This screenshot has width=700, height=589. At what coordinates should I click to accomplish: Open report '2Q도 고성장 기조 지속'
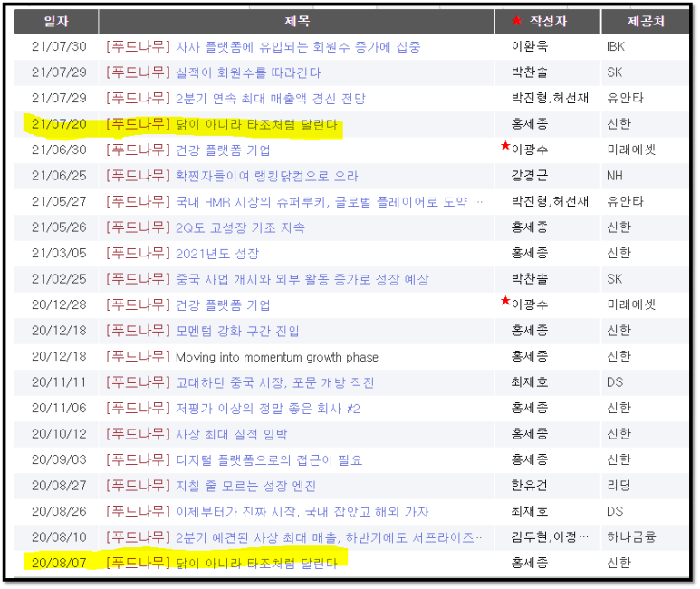pos(240,227)
